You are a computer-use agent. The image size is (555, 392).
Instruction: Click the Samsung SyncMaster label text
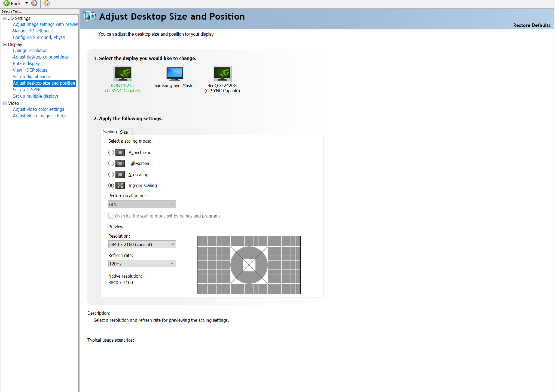pos(175,85)
